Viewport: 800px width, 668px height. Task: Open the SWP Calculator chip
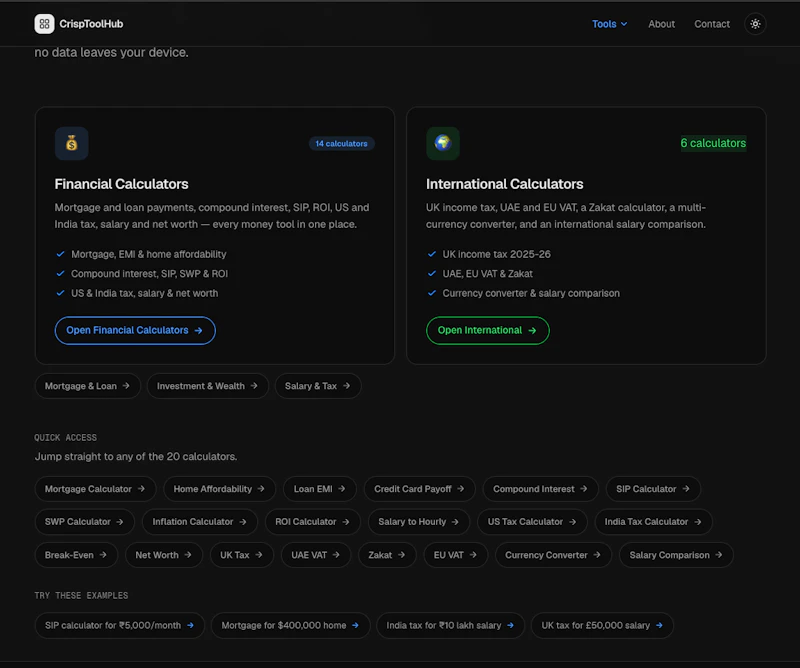click(84, 522)
